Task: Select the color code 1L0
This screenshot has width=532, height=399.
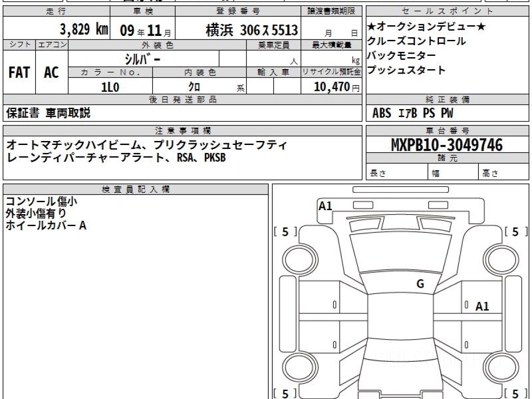Action: click(110, 87)
